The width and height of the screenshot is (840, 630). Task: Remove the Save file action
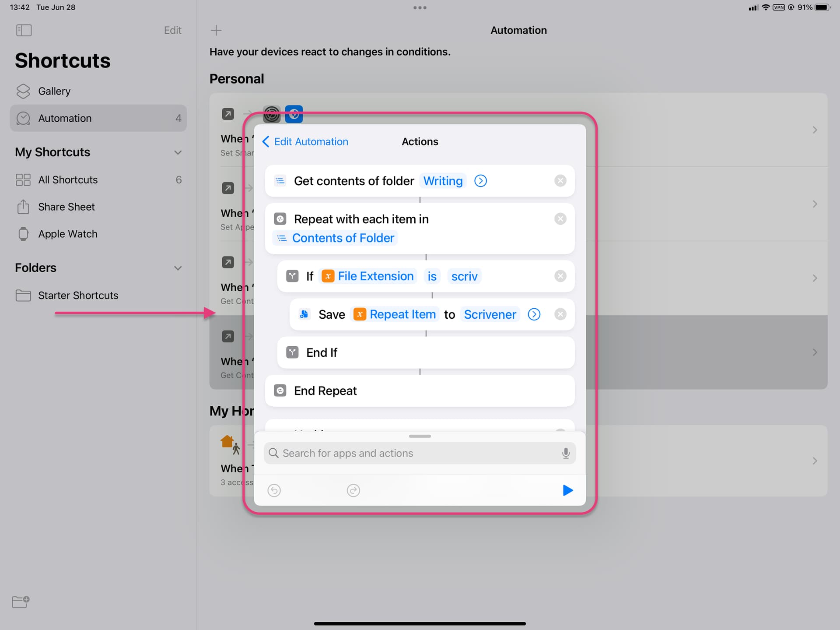[560, 314]
